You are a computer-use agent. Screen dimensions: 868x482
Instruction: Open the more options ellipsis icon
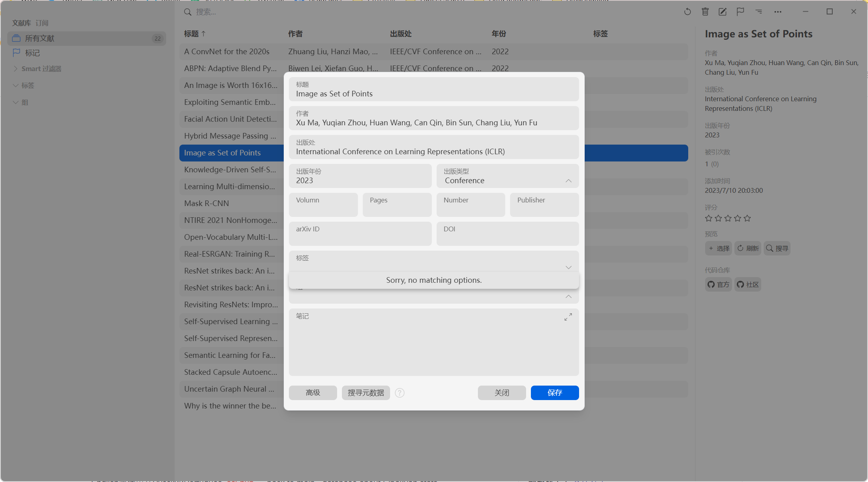[777, 12]
